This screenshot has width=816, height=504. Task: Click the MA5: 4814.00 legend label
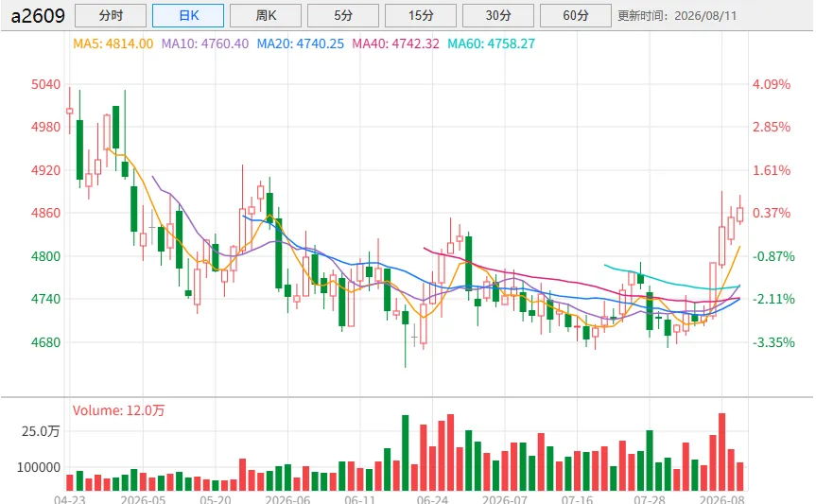click(113, 43)
